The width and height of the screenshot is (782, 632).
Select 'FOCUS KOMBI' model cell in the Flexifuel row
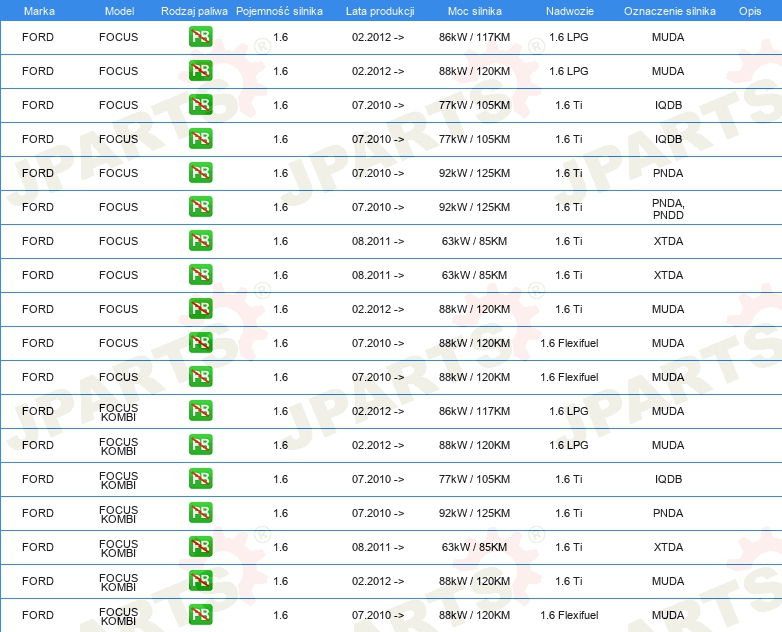click(118, 617)
